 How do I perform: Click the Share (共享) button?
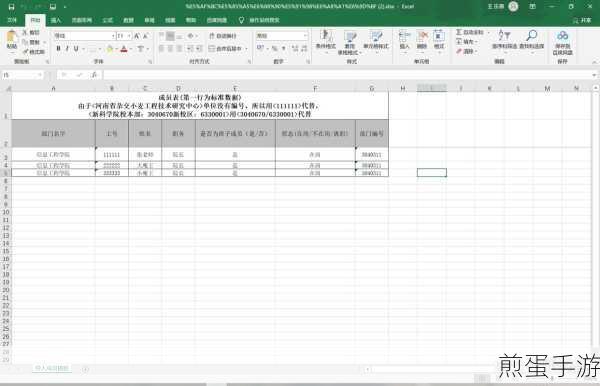582,20
